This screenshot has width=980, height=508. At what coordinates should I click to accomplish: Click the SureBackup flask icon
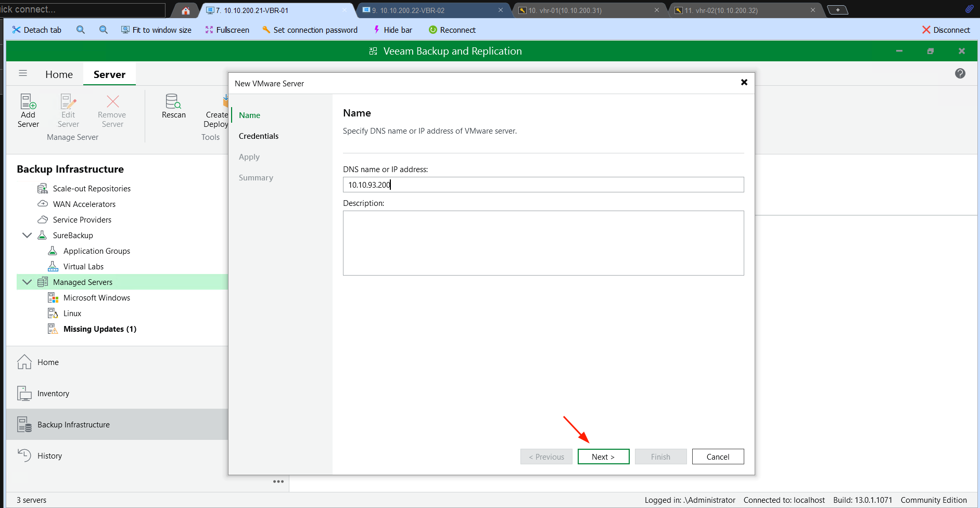point(42,235)
